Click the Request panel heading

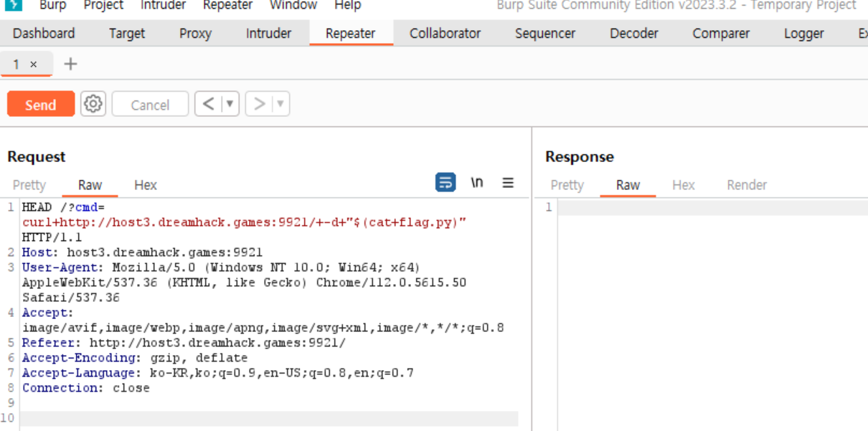pyautogui.click(x=37, y=156)
